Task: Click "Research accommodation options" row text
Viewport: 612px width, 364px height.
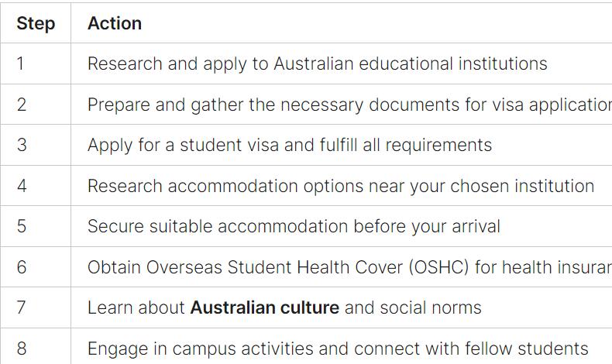Action: [341, 186]
